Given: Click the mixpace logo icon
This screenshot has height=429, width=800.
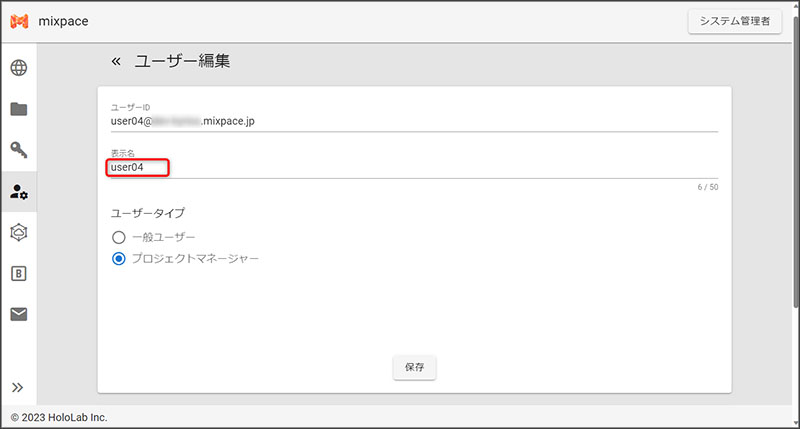Looking at the screenshot, I should [x=21, y=21].
